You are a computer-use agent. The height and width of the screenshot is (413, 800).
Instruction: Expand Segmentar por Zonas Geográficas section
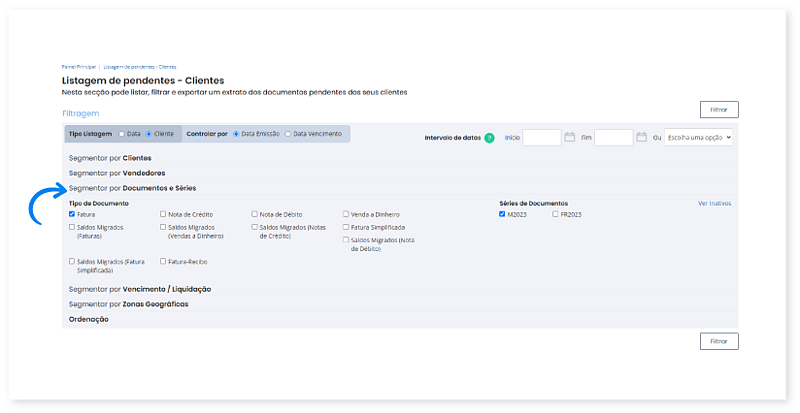tap(128, 304)
